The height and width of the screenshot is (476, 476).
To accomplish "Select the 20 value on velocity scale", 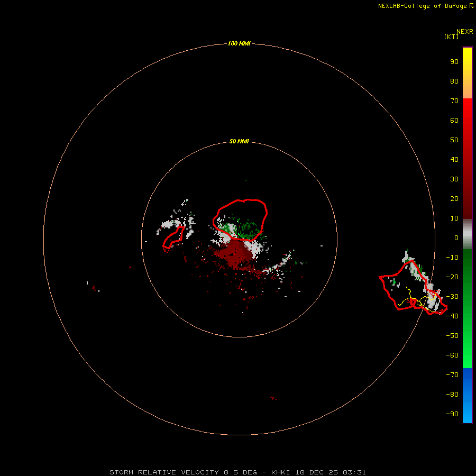I will (x=454, y=198).
